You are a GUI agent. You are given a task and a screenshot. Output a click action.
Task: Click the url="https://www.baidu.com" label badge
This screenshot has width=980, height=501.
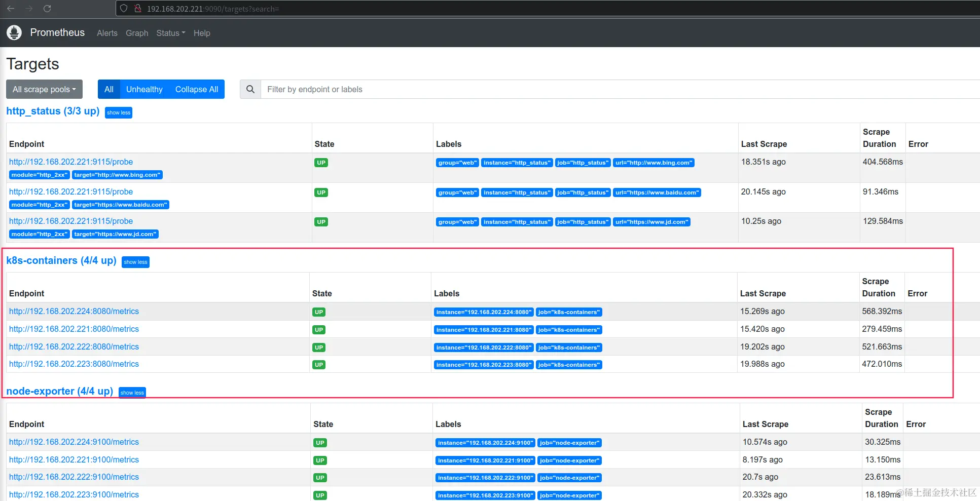click(657, 192)
